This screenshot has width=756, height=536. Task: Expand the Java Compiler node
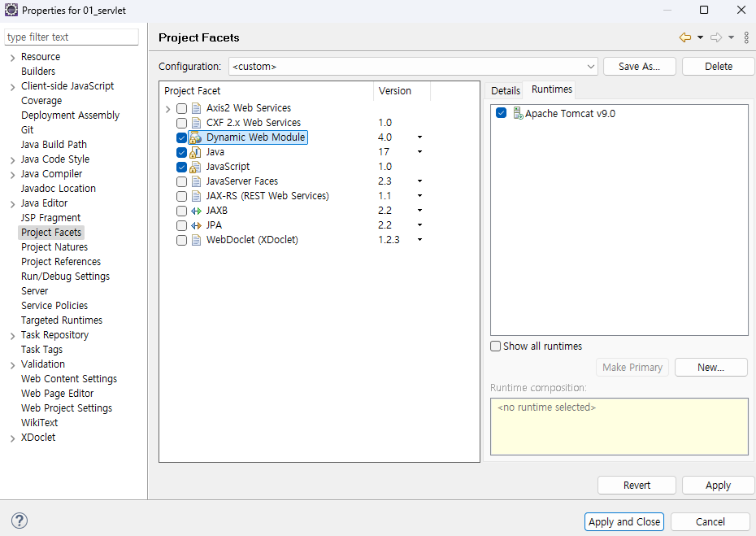click(x=12, y=175)
